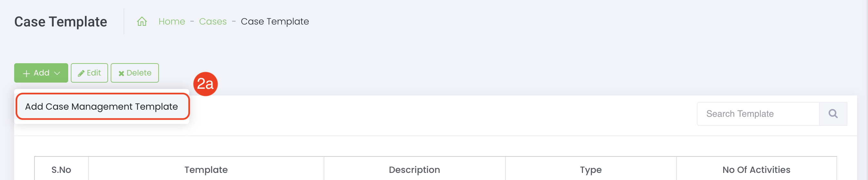
Task: Sort by the Type column header
Action: 590,170
